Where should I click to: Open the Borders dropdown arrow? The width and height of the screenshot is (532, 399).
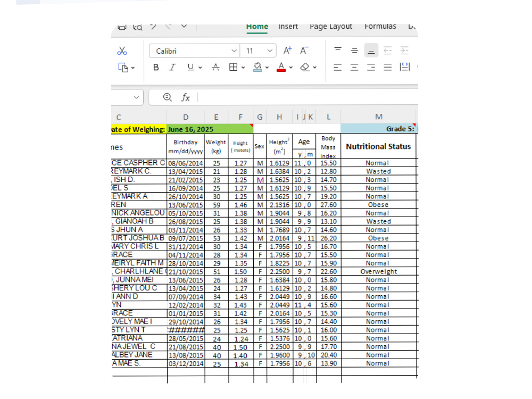[x=243, y=68]
